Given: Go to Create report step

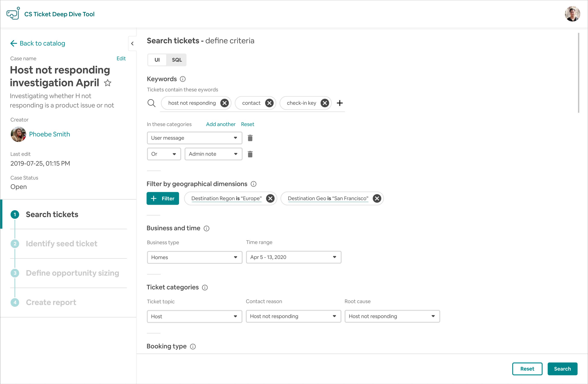Looking at the screenshot, I should pyautogui.click(x=51, y=302).
